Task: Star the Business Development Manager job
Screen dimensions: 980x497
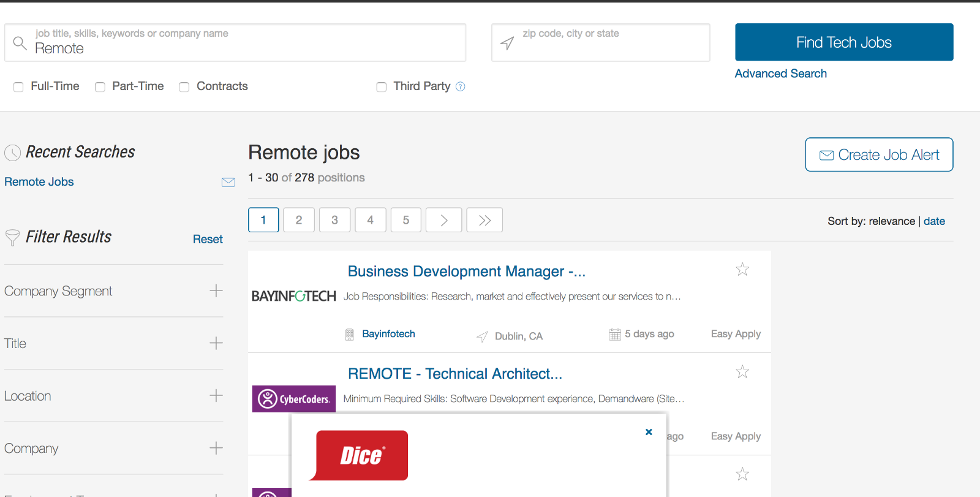Action: [742, 270]
